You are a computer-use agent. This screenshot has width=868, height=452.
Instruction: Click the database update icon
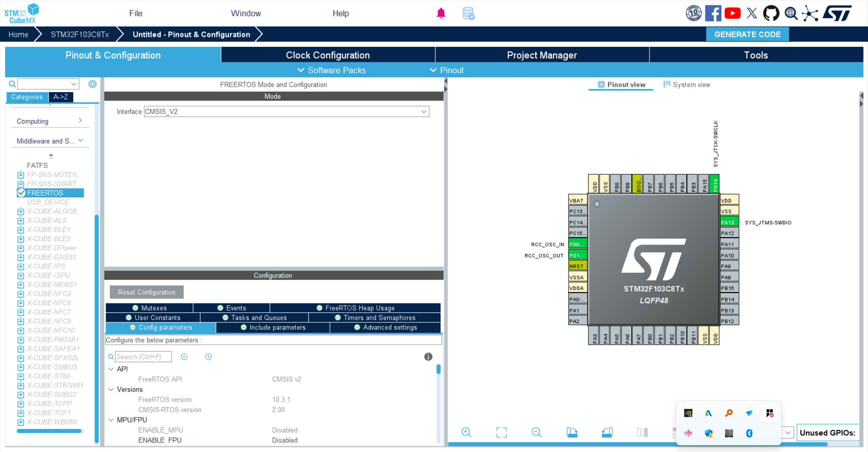(468, 13)
